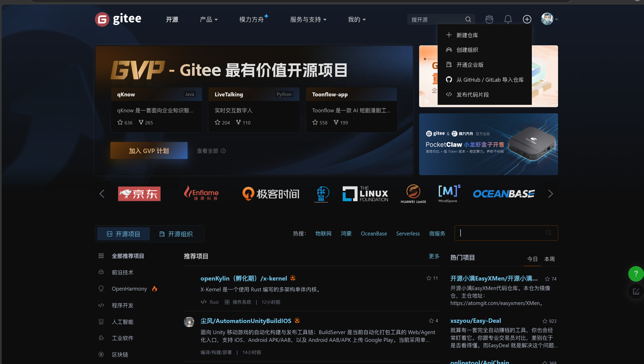Open the LiveTalking project card
The width and height of the screenshot is (644, 364).
(254, 110)
